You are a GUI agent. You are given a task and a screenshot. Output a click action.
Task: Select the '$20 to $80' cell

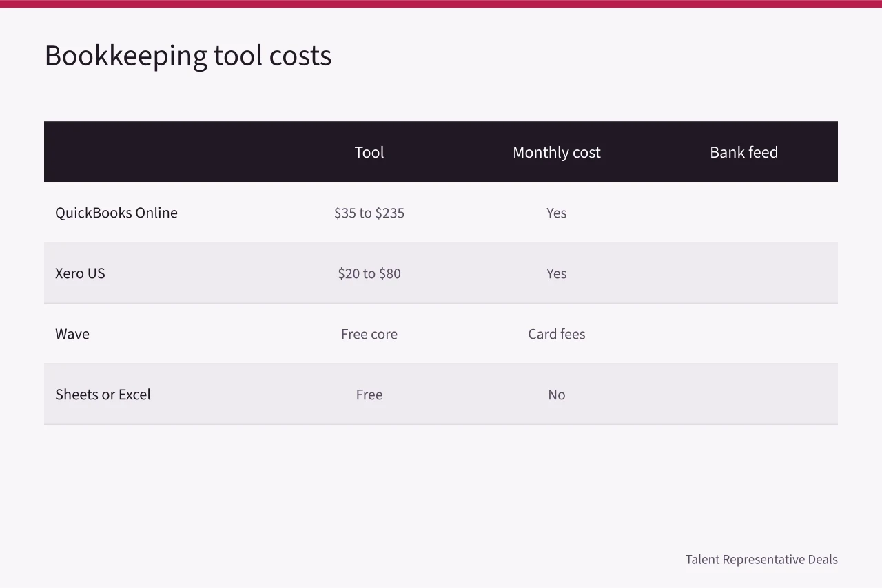tap(369, 273)
